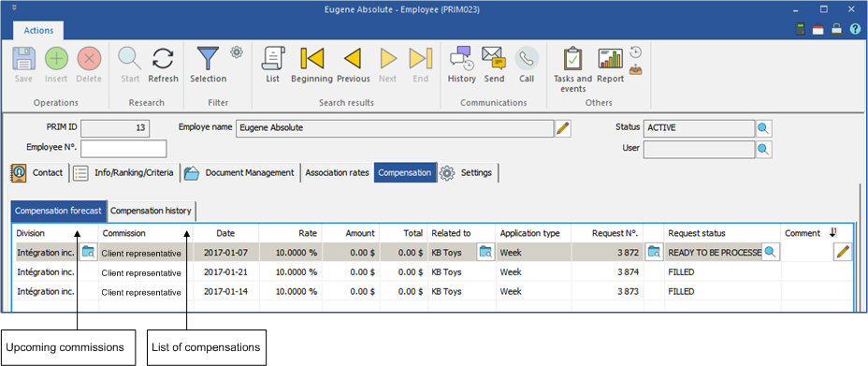
Task: Edit employee name with pencil icon
Action: pos(562,128)
